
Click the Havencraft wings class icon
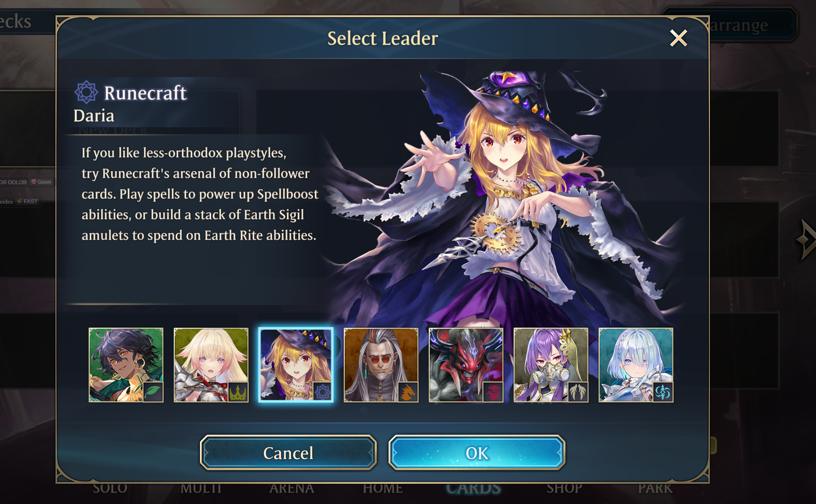[x=578, y=392]
